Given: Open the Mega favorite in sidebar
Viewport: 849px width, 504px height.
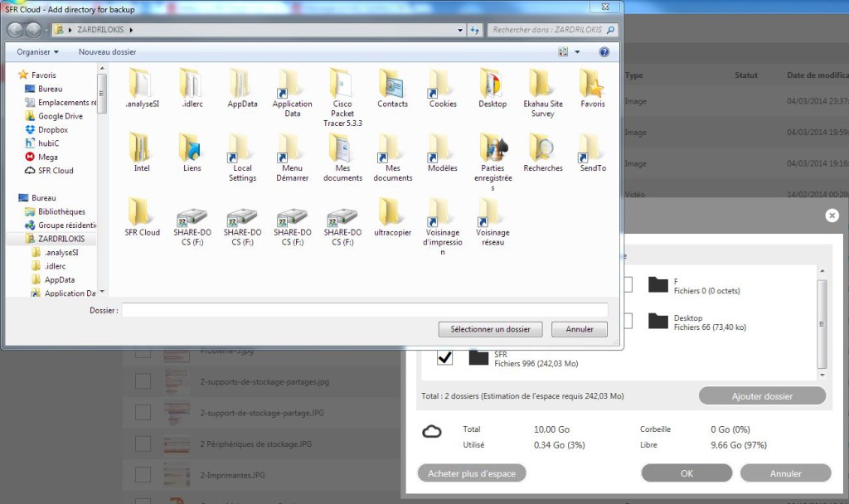Looking at the screenshot, I should (47, 157).
